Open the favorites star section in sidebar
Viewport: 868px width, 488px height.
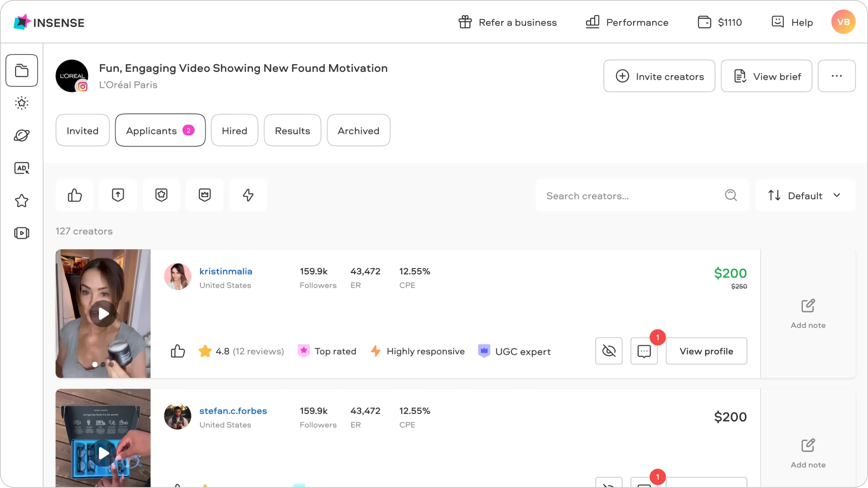pos(22,201)
